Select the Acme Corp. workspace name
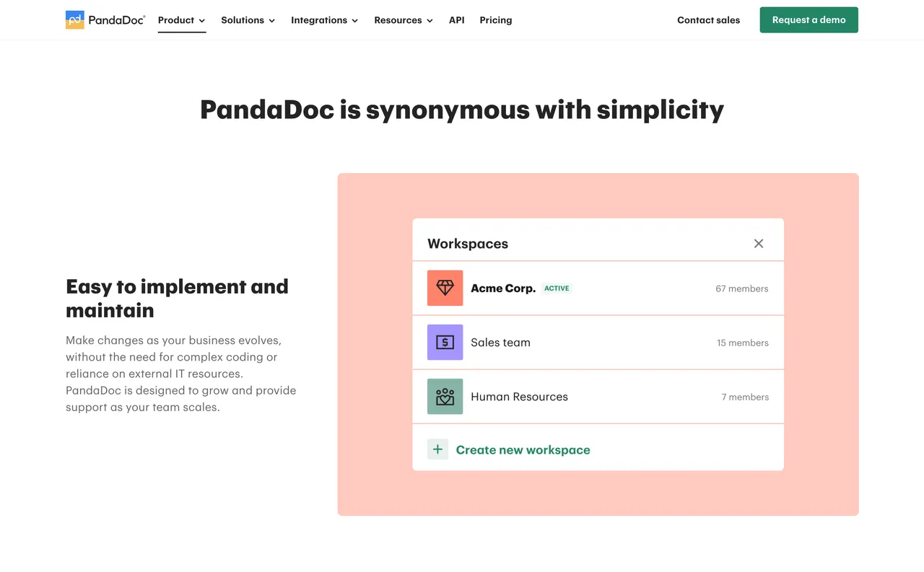The height and width of the screenshot is (572, 924). [x=503, y=289]
